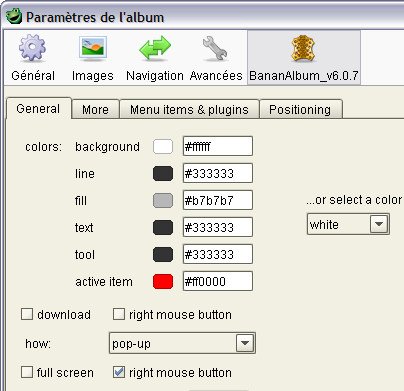Pick the fill color swatch

pyautogui.click(x=163, y=200)
